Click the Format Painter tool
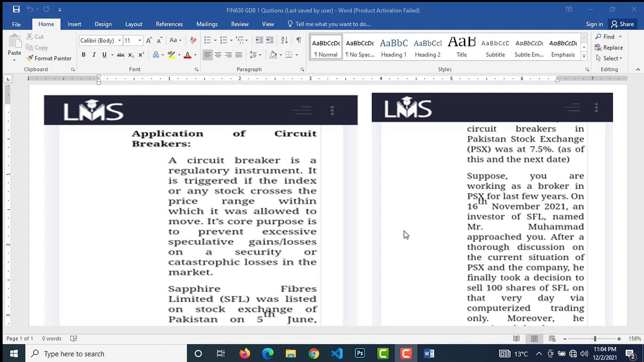The height and width of the screenshot is (362, 644). point(49,58)
